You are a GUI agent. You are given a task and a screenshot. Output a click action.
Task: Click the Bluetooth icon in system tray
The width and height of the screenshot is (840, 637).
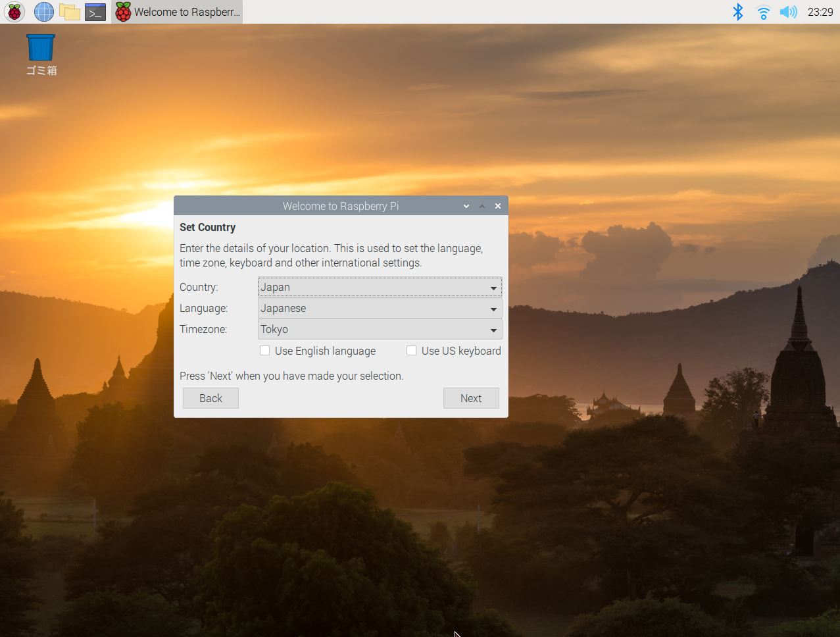click(738, 12)
